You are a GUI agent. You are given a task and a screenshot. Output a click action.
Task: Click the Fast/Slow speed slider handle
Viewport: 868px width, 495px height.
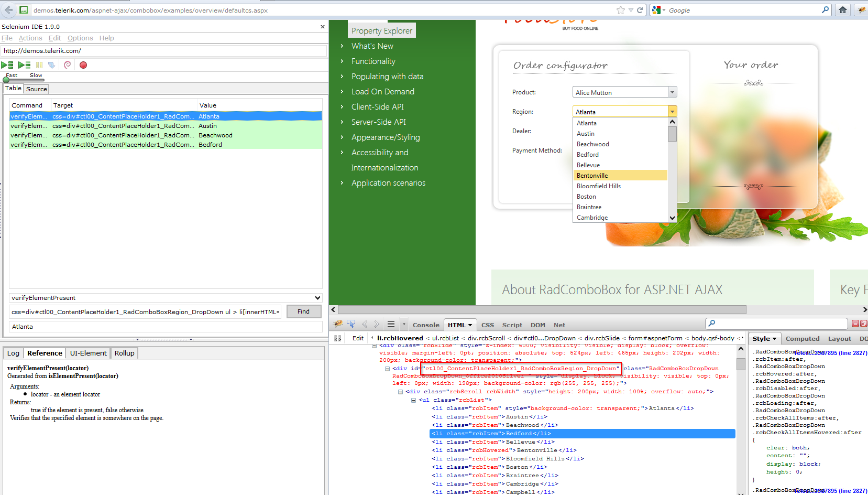[6, 80]
